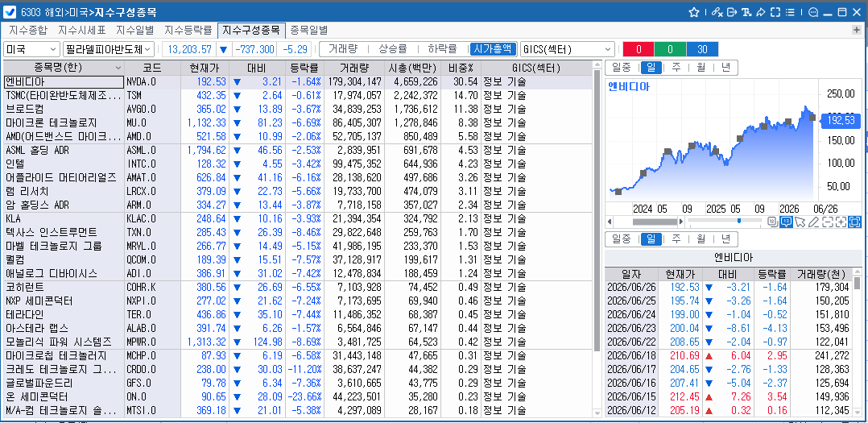Click date 2026/06/18 in daily table
The image size is (868, 423).
630,355
